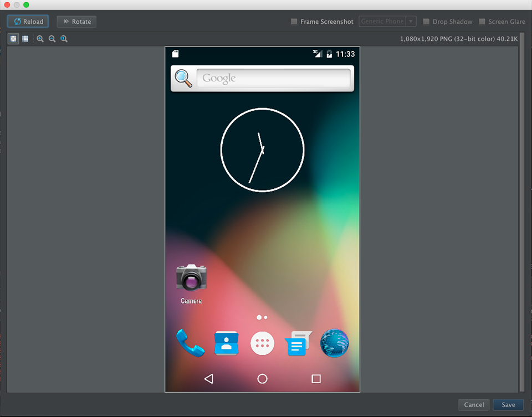Open the Camera app icon
This screenshot has height=417, width=532.
(x=191, y=277)
